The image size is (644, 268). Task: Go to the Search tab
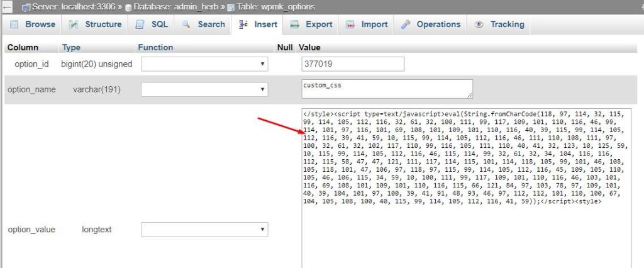(203, 25)
